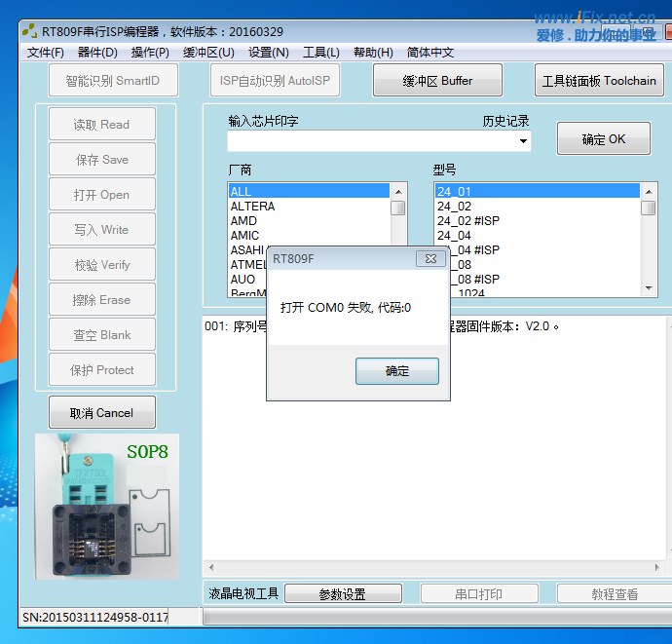
Task: Type in the 输入芯片印字 input field
Action: point(370,142)
